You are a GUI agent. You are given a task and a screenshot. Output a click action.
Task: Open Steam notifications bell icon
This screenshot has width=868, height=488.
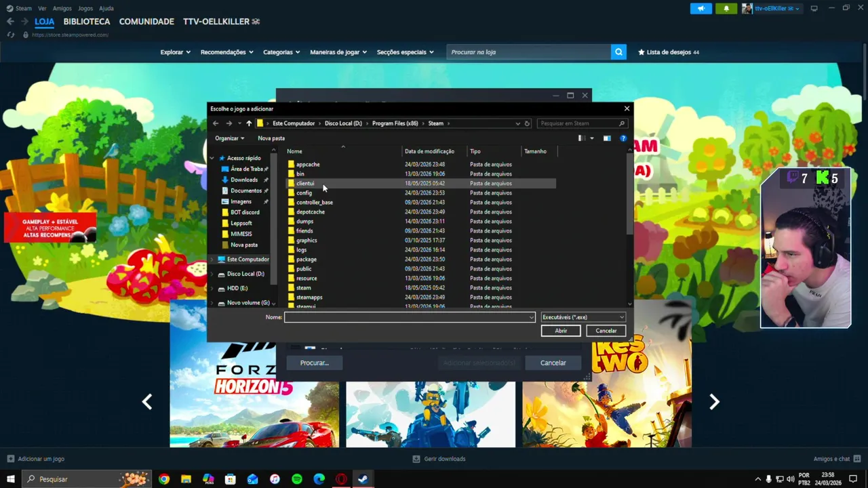click(x=726, y=8)
